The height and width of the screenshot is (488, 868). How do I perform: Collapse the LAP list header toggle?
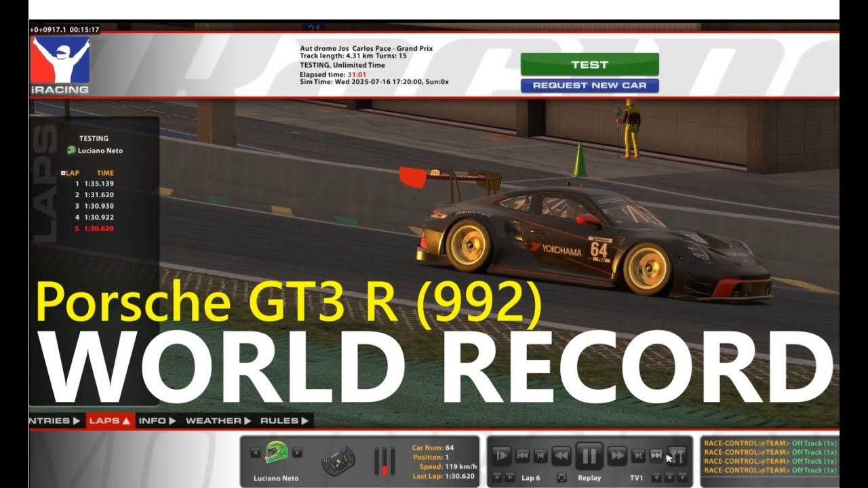coord(63,173)
